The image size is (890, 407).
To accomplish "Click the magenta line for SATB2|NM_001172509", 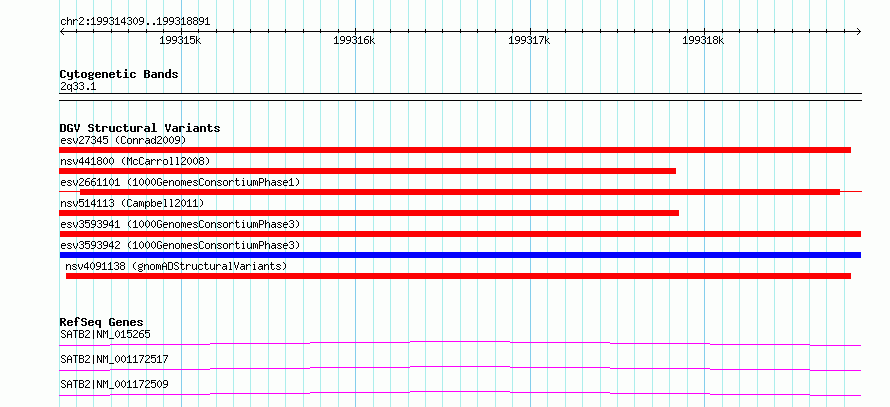I will 460,393.
